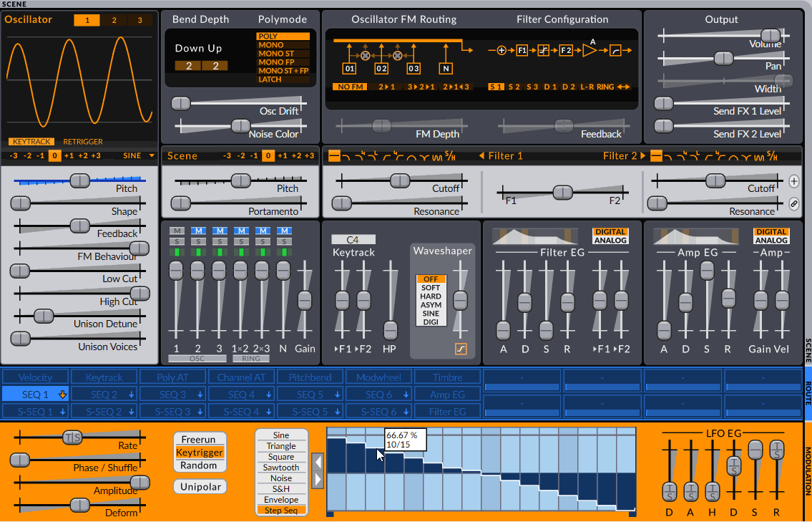Shift step sequence right with the right arrow

[x=318, y=480]
